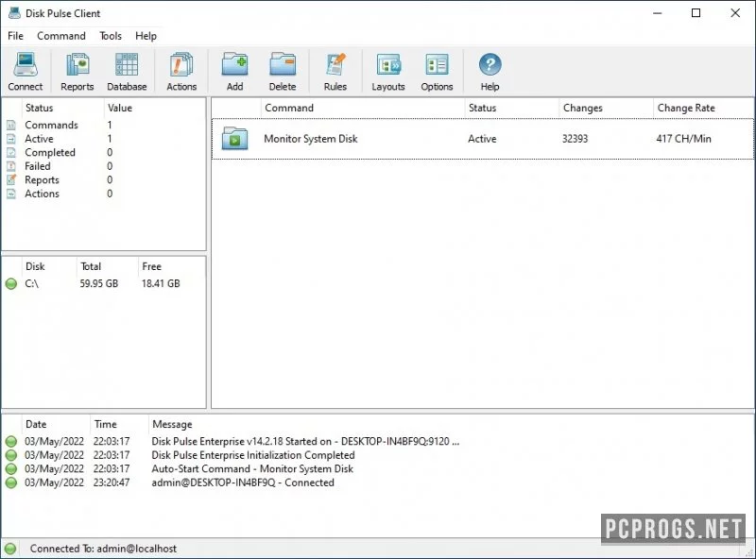Maximize the Disk Pulse Client window
Screen dimensions: 756x559
[696, 13]
